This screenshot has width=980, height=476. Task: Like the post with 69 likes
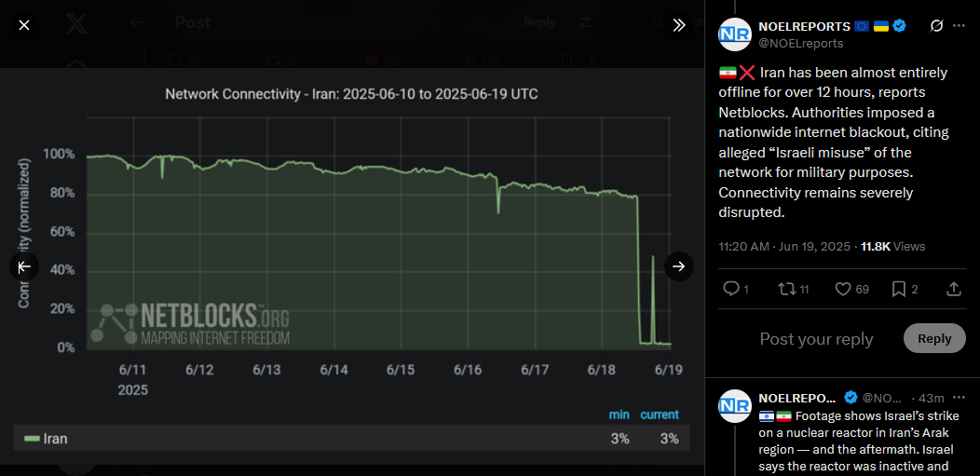coord(851,289)
